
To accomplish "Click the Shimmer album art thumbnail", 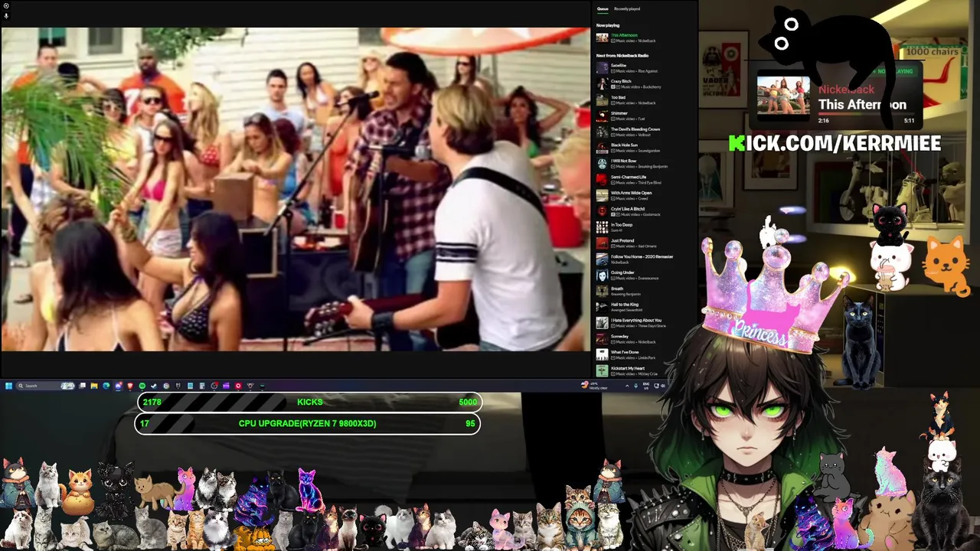I will click(x=602, y=116).
